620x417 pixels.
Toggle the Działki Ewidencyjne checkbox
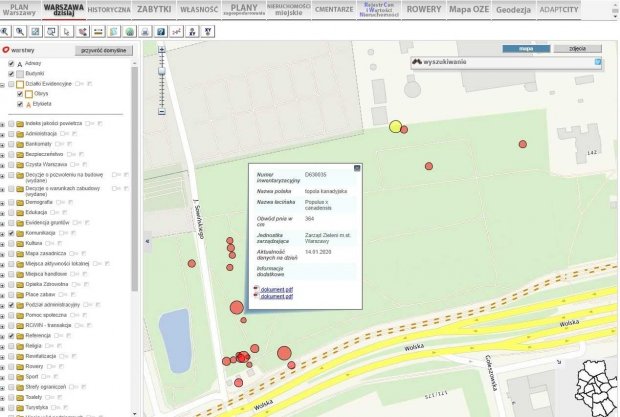(11, 84)
